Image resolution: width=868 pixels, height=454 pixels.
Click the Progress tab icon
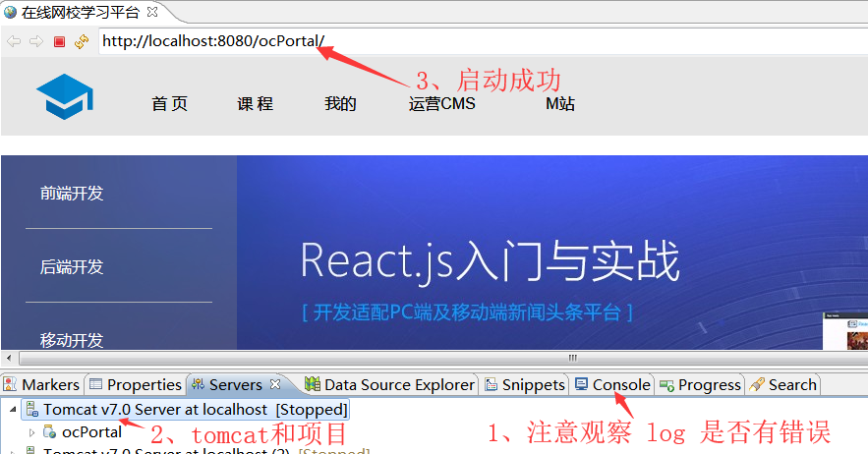click(666, 385)
